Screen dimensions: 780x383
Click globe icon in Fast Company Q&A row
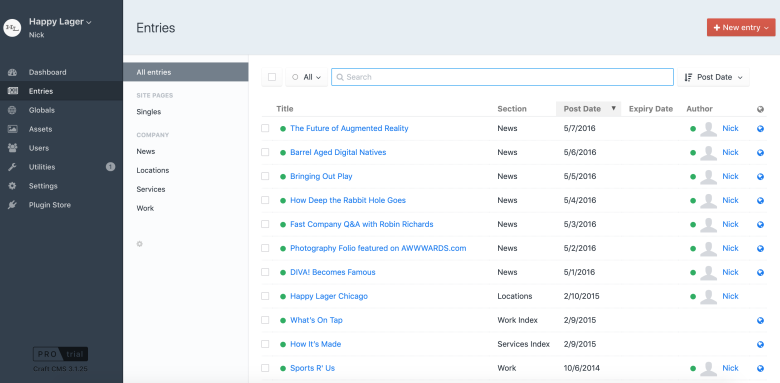[760, 224]
